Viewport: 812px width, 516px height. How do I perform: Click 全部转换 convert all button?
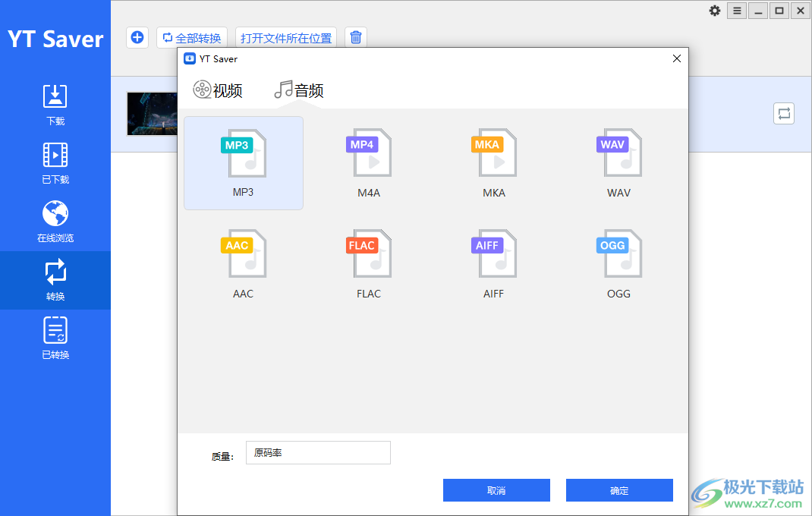click(x=192, y=37)
